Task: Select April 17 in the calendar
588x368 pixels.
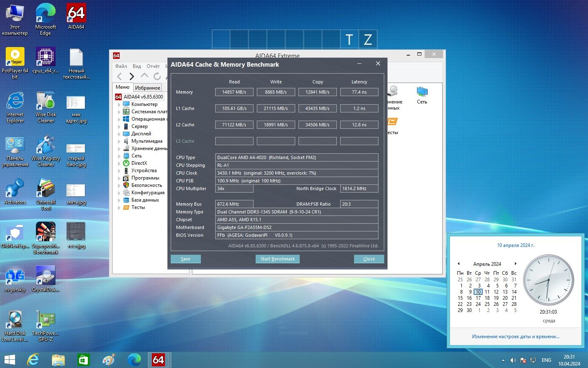Action: pos(478,298)
